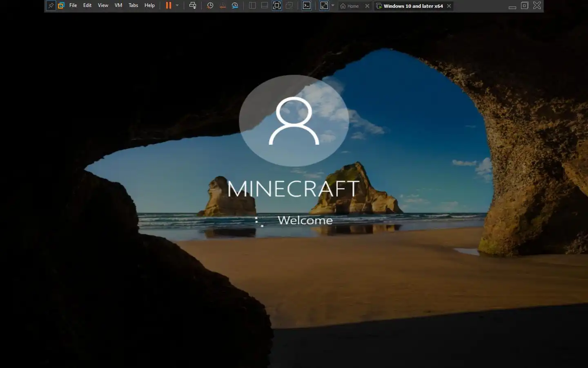This screenshot has height=368, width=588.
Task: Click the stretch guest display icon
Action: (324, 6)
